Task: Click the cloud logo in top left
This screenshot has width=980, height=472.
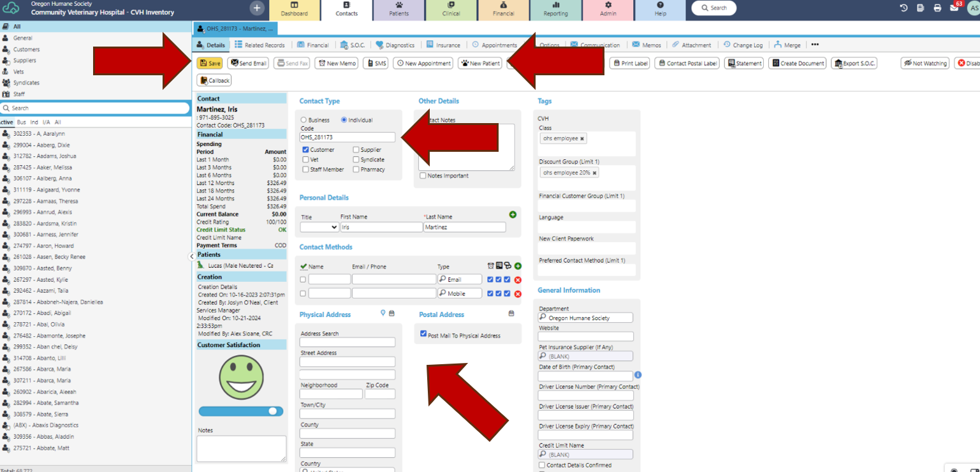Action: (x=11, y=8)
